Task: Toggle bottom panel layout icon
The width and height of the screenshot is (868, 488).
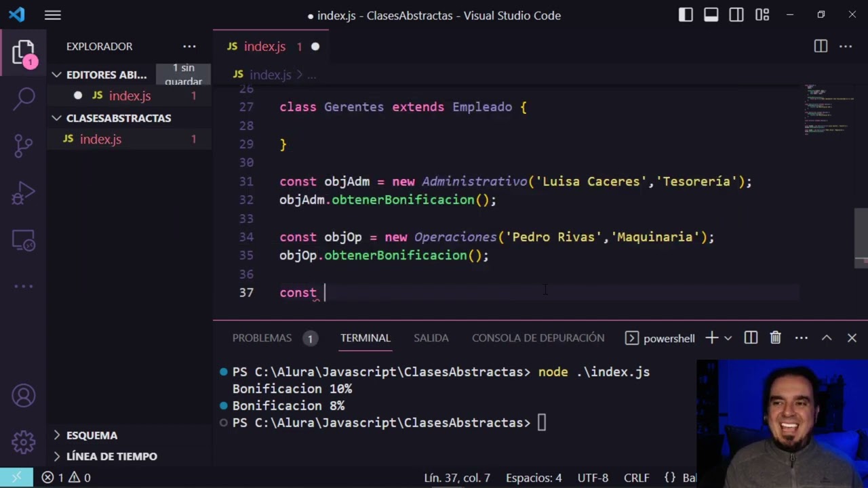Action: pos(711,15)
